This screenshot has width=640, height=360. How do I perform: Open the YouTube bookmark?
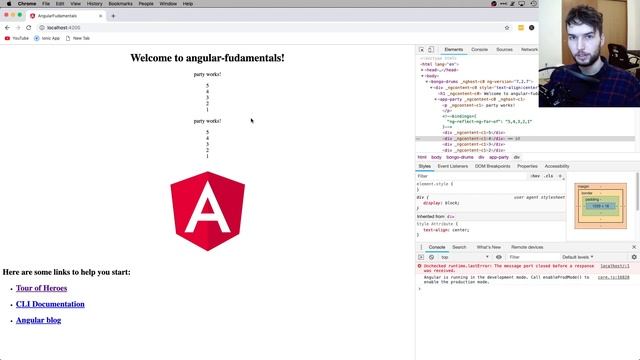(x=17, y=38)
